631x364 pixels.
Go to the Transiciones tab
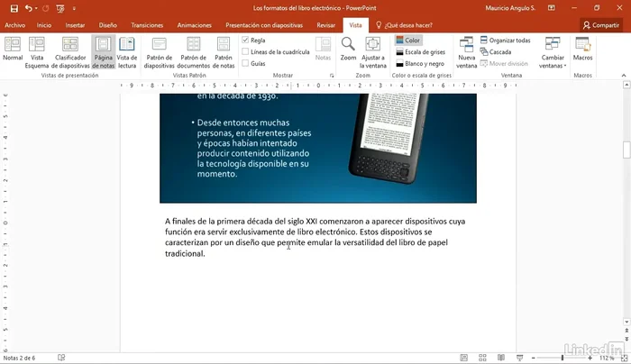pos(147,25)
